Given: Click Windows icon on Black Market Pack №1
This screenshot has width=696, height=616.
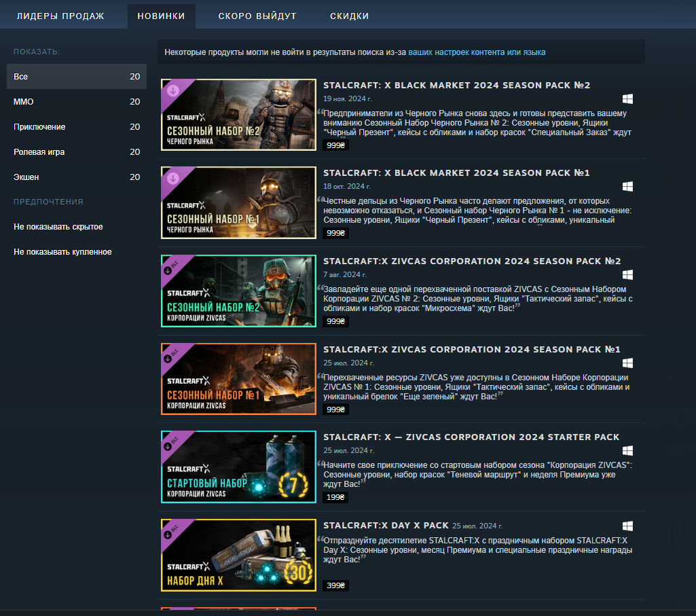Looking at the screenshot, I should (627, 187).
